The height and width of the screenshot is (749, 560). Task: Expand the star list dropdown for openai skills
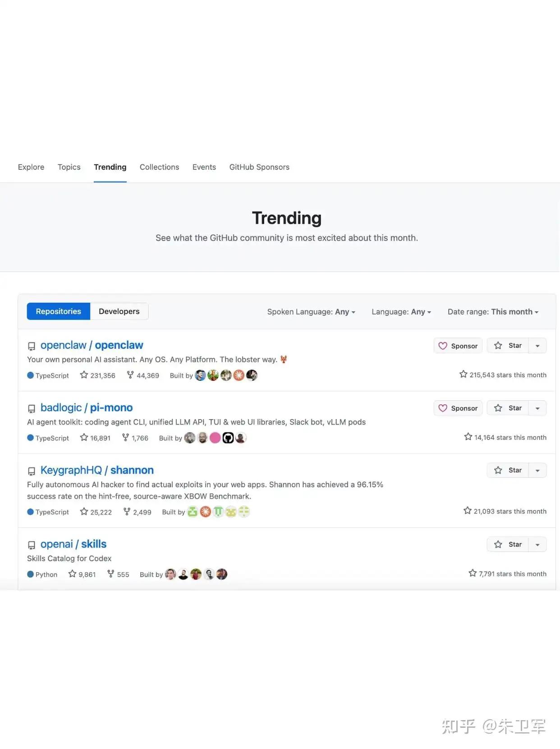pos(537,544)
